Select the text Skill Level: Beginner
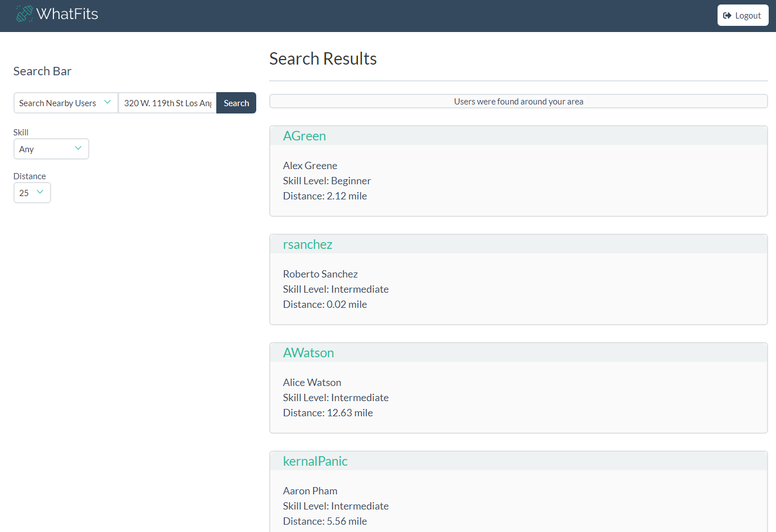Screen dimensions: 776x532 point(327,181)
